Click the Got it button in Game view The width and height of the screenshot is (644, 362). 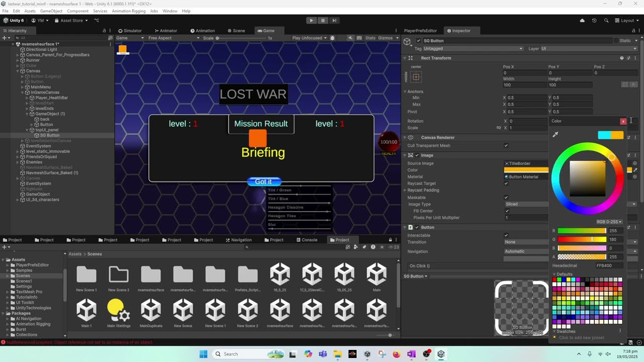pos(264,182)
